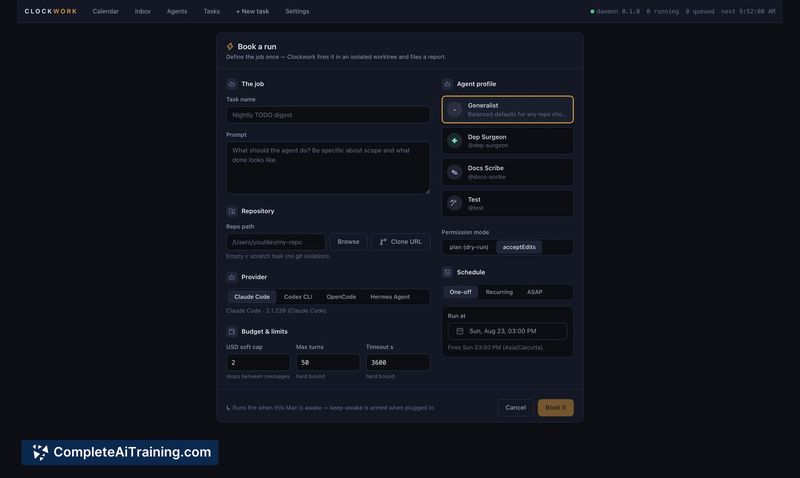Image resolution: width=800 pixels, height=478 pixels.
Task: Click The job section icon
Action: point(232,84)
